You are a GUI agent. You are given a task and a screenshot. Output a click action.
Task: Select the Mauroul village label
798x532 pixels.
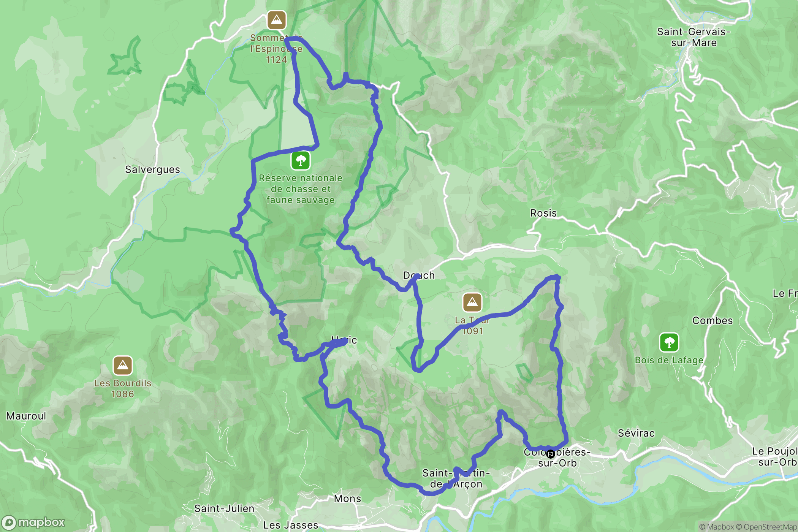pos(26,416)
